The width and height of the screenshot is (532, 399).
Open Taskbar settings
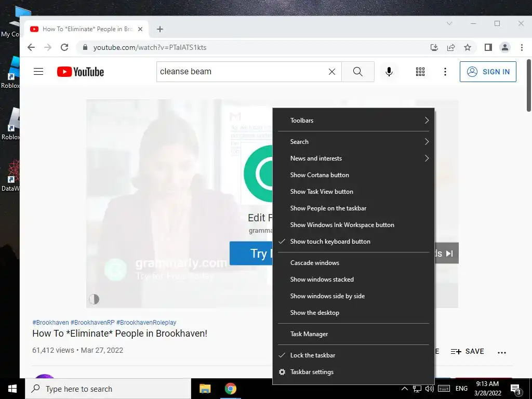tap(353, 372)
